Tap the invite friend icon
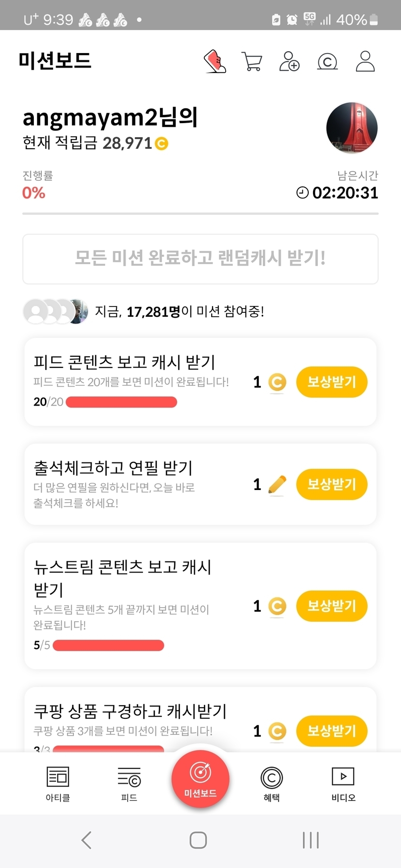The height and width of the screenshot is (868, 401). 289,62
